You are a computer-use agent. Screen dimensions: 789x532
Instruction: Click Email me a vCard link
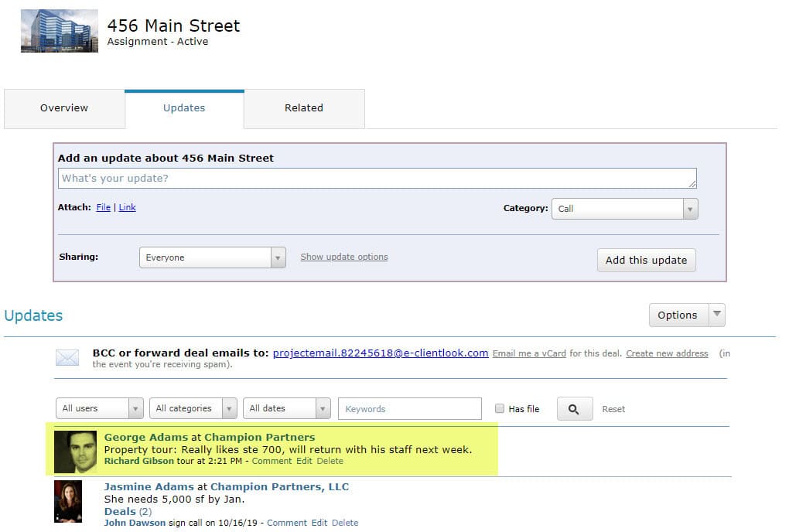point(529,353)
